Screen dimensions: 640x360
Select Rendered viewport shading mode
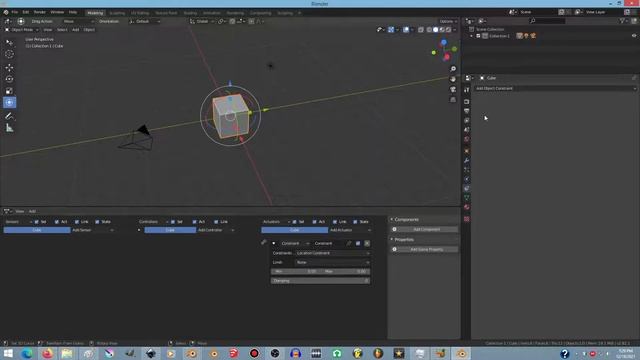pos(449,30)
